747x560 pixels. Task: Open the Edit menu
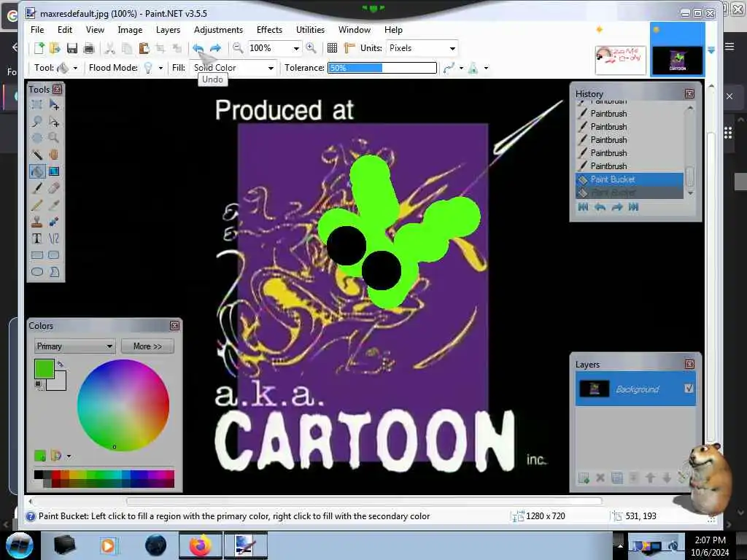point(65,29)
